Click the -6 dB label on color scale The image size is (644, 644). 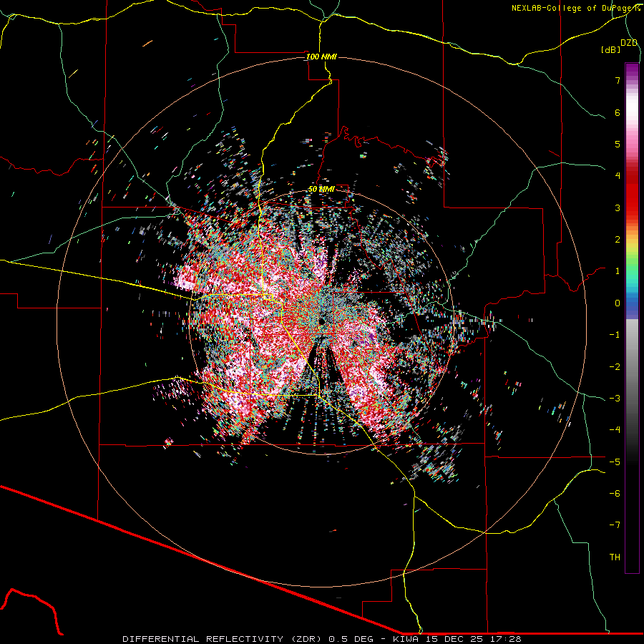[615, 494]
